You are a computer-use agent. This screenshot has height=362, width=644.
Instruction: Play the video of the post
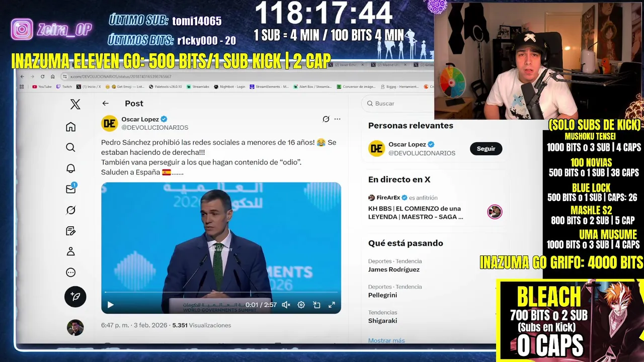(110, 305)
